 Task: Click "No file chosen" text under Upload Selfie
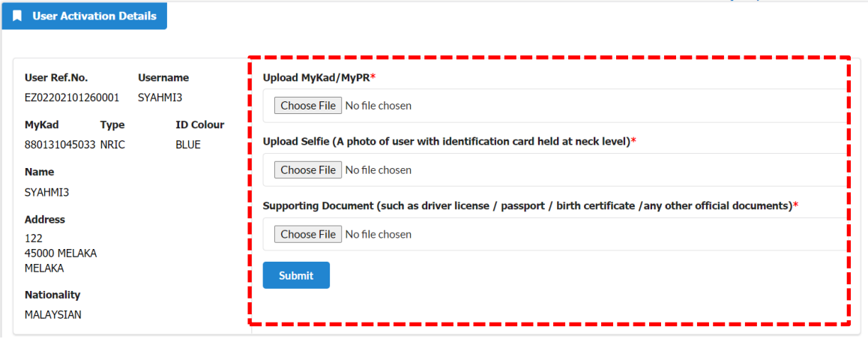tap(378, 169)
